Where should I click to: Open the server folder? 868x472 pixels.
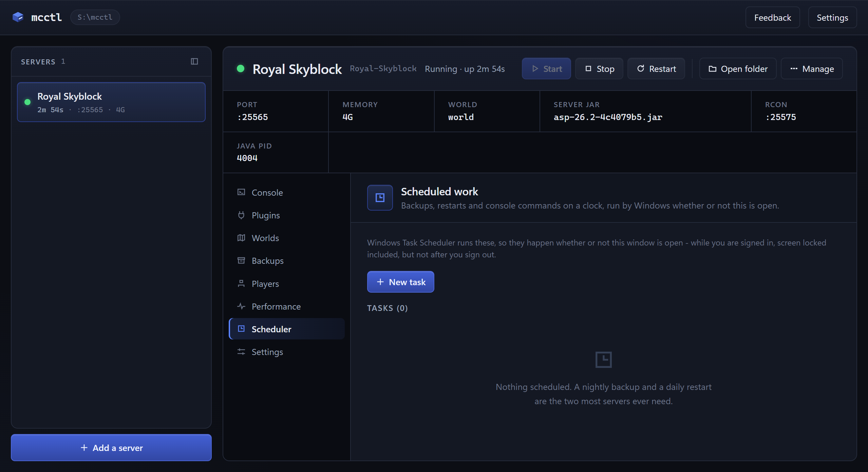pyautogui.click(x=738, y=69)
